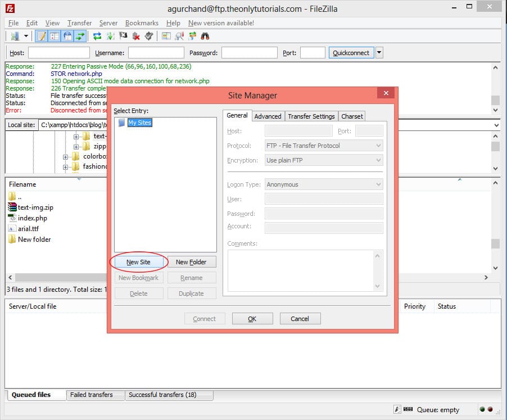Open the Server menu
The image size is (507, 420).
coord(108,23)
